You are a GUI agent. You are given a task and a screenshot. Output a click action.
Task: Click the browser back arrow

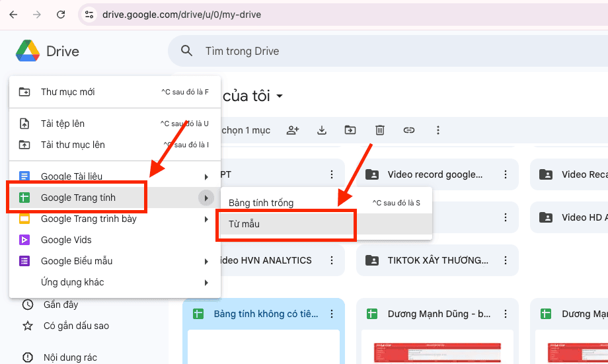14,15
